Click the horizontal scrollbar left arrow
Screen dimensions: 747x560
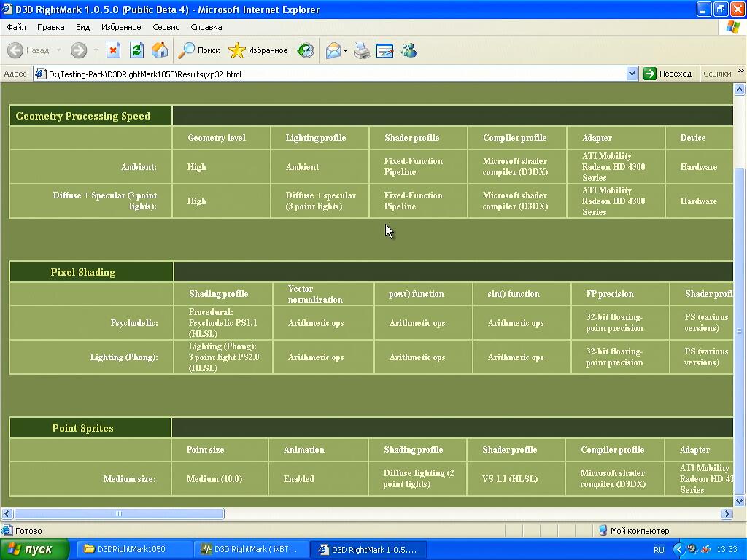tap(7, 513)
